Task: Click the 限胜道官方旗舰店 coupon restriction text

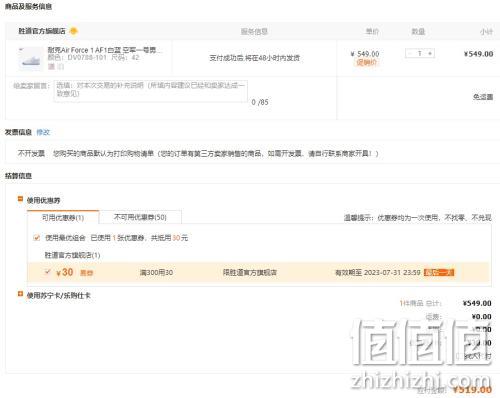Action: pyautogui.click(x=250, y=273)
